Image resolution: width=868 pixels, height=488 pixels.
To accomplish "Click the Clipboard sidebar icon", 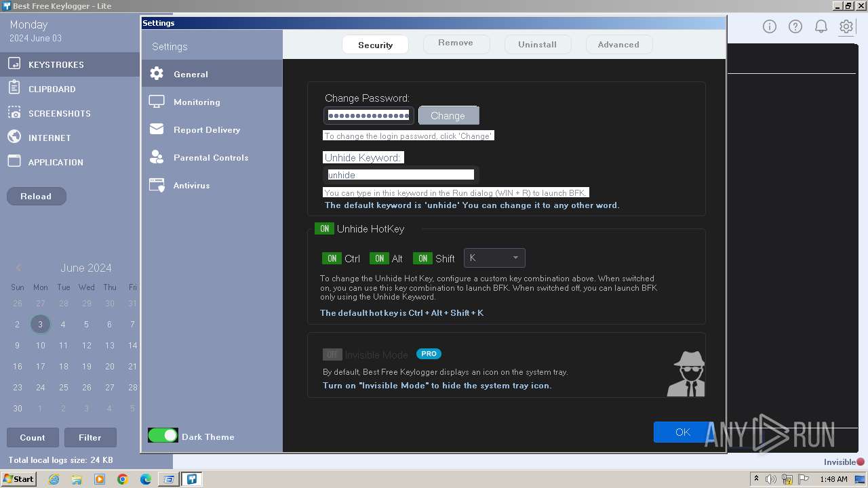I will click(14, 87).
